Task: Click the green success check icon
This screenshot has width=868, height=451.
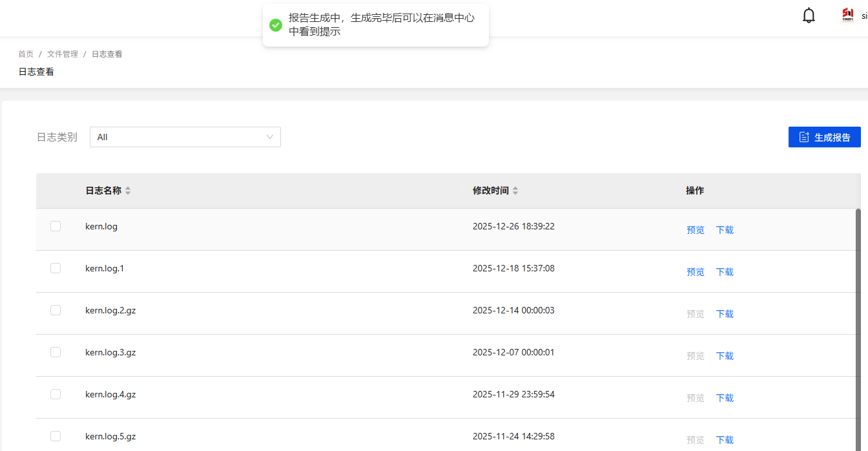Action: coord(276,25)
